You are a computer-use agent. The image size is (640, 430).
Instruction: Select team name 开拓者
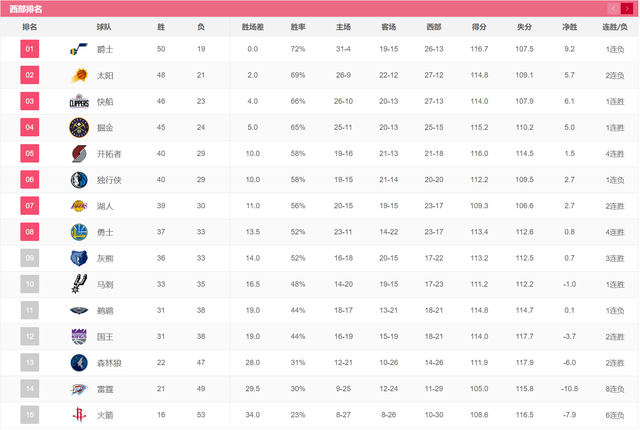pos(109,154)
